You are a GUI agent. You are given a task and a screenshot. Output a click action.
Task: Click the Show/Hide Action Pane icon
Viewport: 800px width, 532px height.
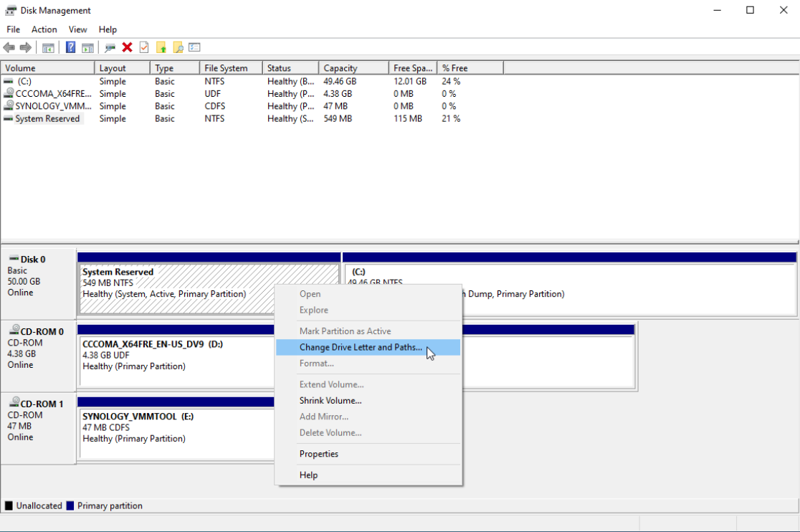[87, 47]
